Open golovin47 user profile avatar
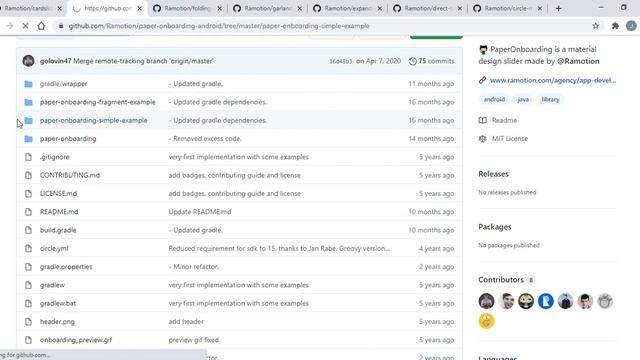This screenshot has width=640, height=360. [x=29, y=61]
